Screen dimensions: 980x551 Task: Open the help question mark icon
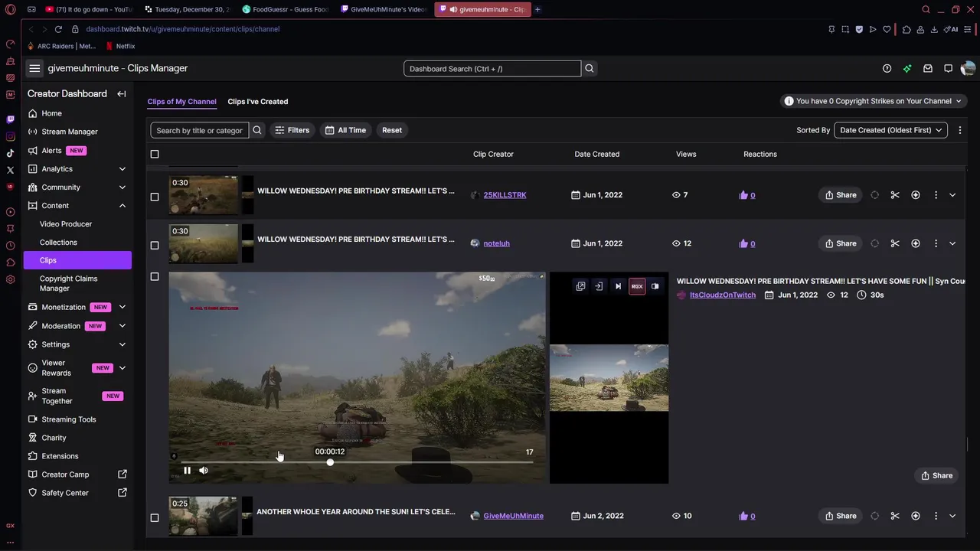(x=887, y=68)
